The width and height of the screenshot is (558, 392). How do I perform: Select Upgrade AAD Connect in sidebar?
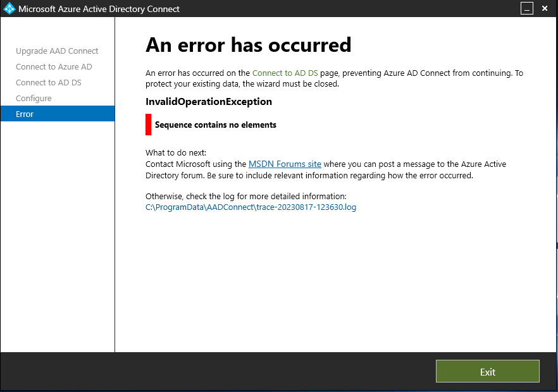pos(57,51)
